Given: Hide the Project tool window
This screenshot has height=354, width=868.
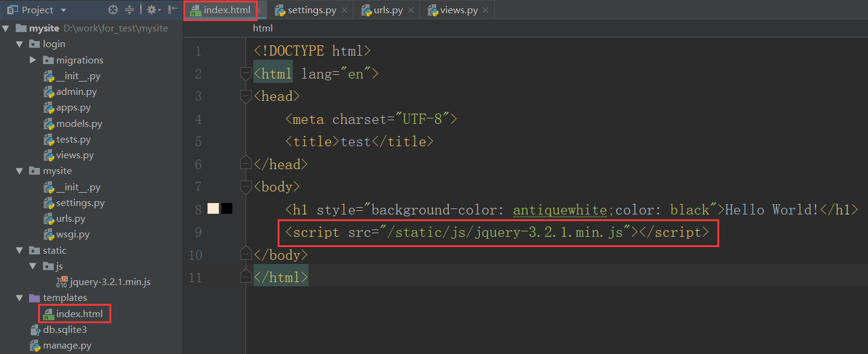Looking at the screenshot, I should [172, 10].
